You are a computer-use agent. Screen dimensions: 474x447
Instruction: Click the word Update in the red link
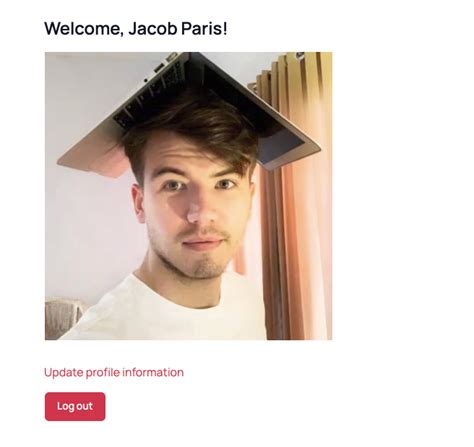64,372
